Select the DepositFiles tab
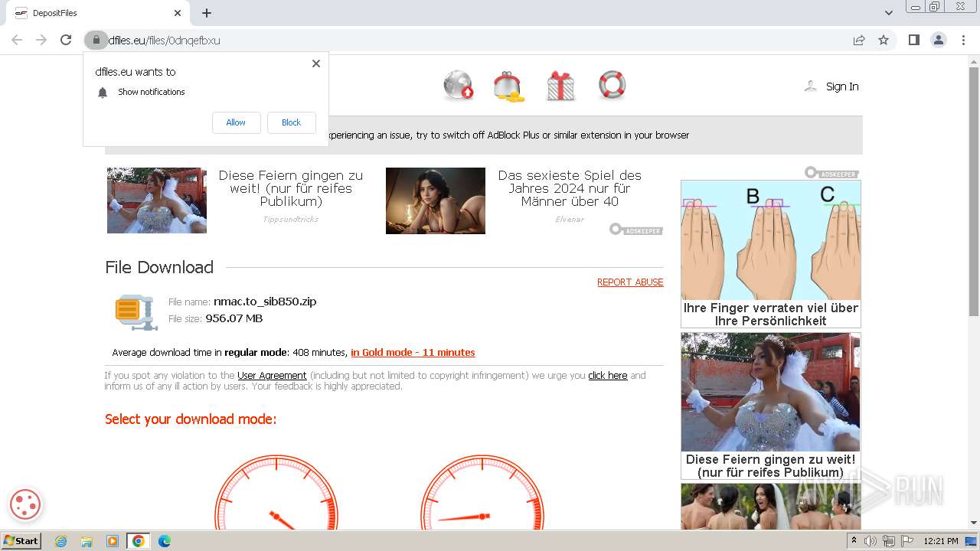 (x=96, y=13)
